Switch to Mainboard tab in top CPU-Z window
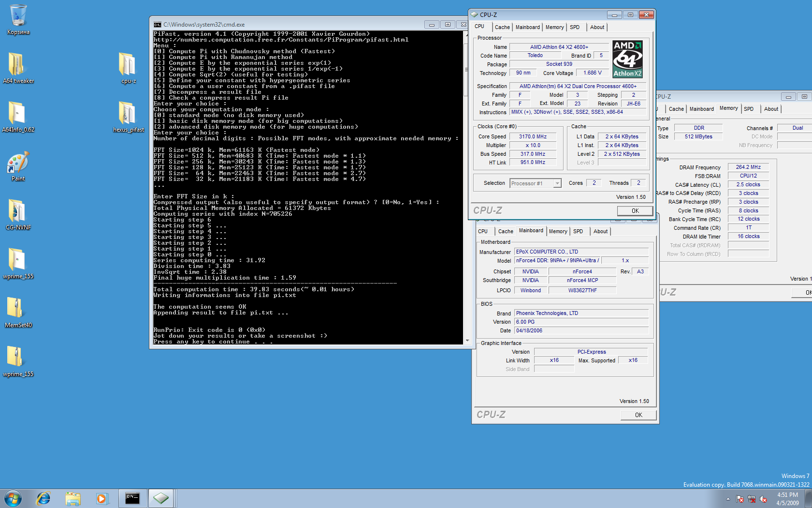This screenshot has height=508, width=812. pos(527,27)
